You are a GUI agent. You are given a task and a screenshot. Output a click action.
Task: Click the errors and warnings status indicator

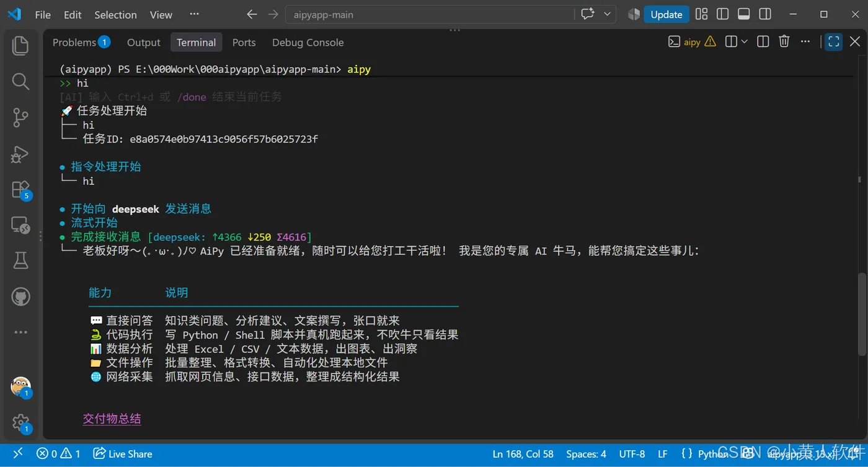pyautogui.click(x=58, y=454)
